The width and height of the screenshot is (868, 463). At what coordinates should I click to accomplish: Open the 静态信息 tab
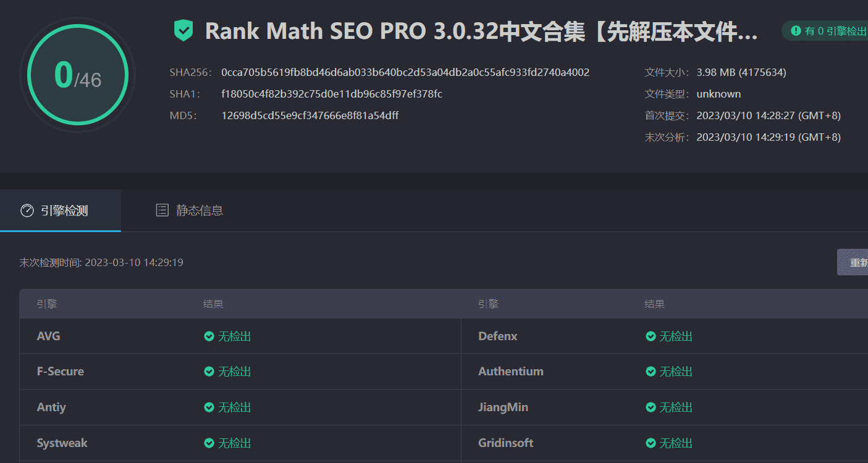[189, 211]
